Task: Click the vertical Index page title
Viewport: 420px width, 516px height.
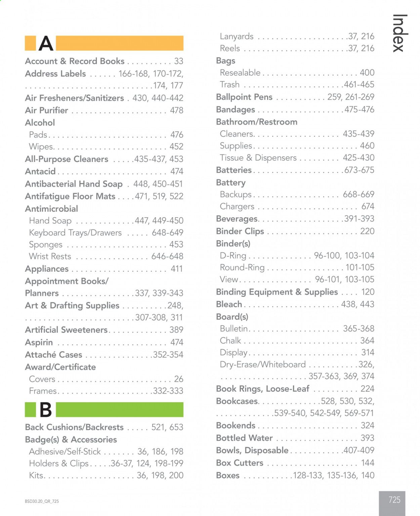Action: click(x=400, y=33)
